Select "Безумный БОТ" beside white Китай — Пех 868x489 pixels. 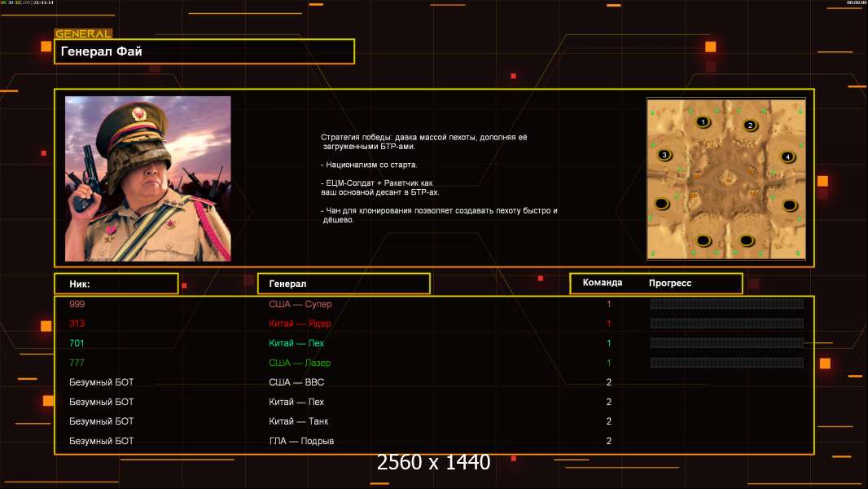[x=101, y=402]
